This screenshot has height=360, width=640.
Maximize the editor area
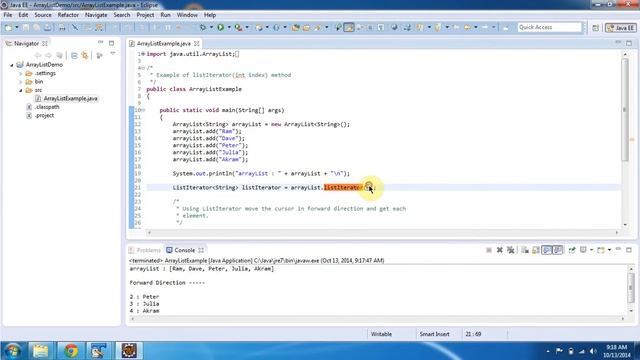pyautogui.click(x=629, y=43)
